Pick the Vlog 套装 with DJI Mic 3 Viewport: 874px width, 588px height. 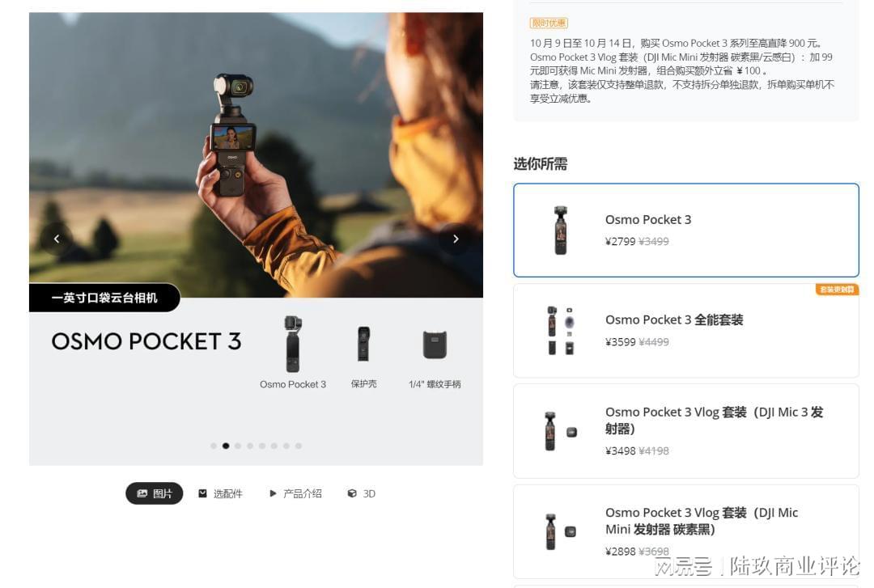[x=686, y=431]
